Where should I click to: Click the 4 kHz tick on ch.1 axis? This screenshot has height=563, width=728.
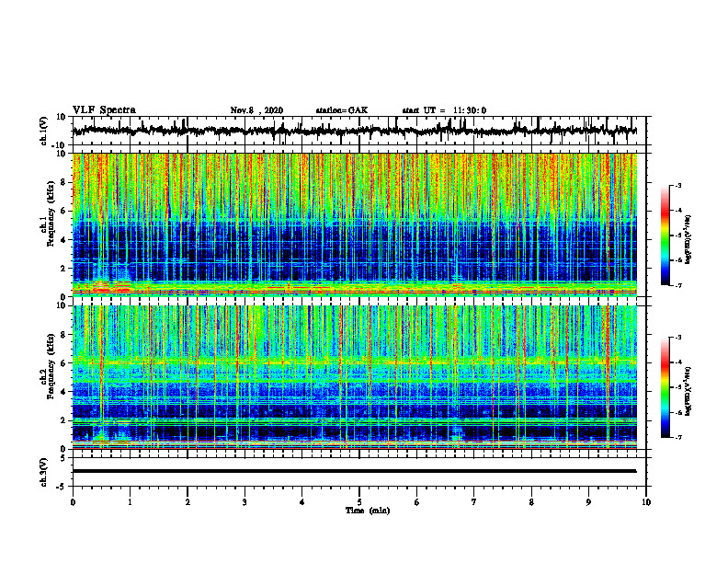coord(63,240)
